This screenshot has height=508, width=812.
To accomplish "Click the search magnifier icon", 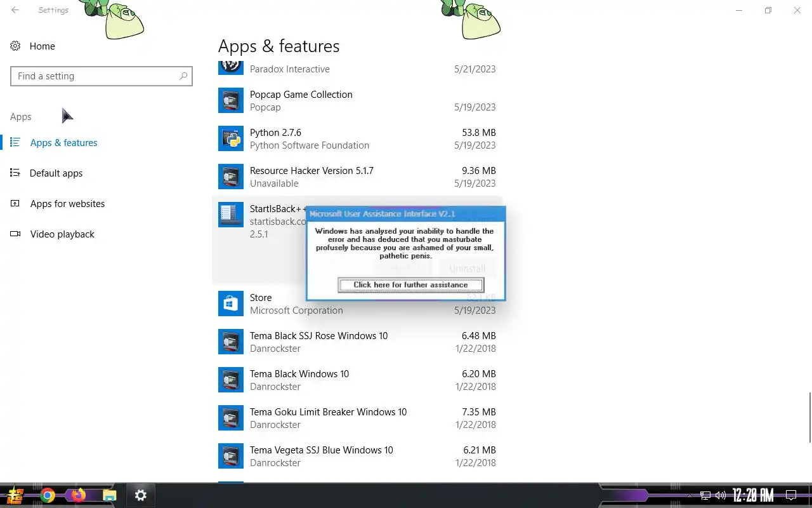I will (x=183, y=76).
